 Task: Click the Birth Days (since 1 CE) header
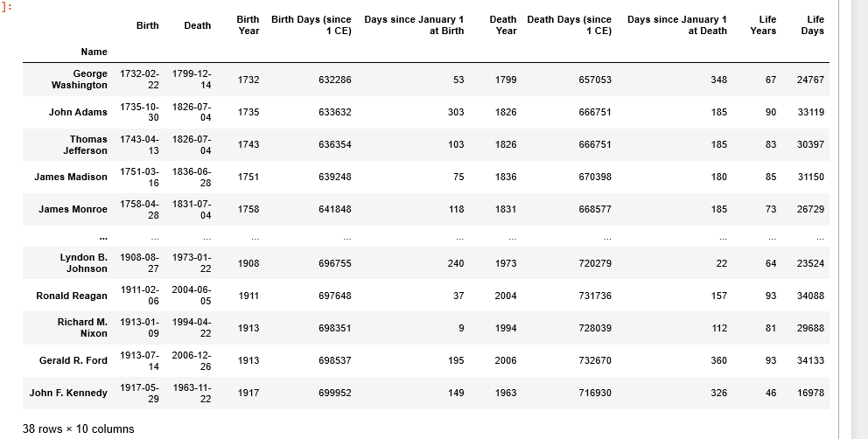point(311,24)
